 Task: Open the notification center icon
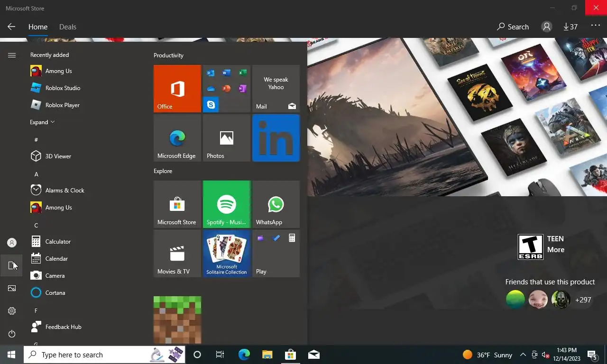pyautogui.click(x=592, y=355)
